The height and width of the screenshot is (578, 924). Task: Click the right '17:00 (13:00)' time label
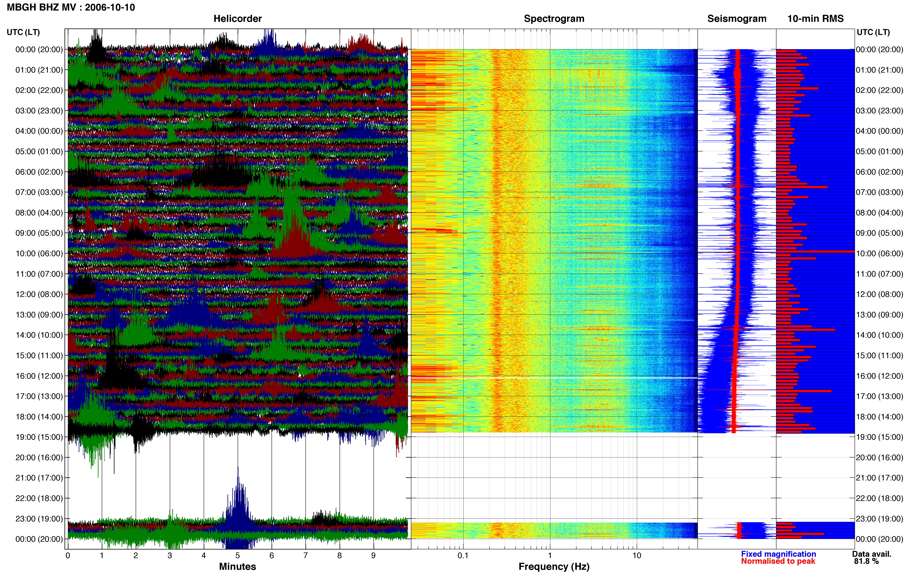point(880,396)
